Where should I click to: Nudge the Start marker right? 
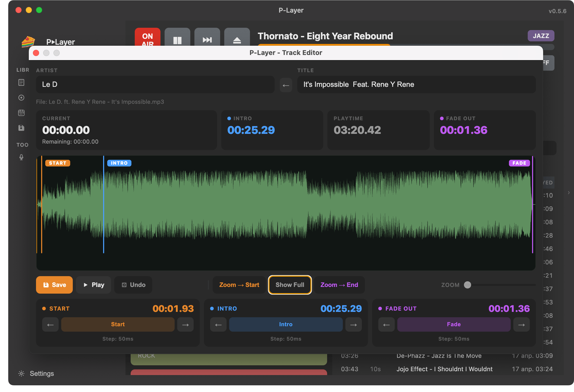click(x=185, y=325)
